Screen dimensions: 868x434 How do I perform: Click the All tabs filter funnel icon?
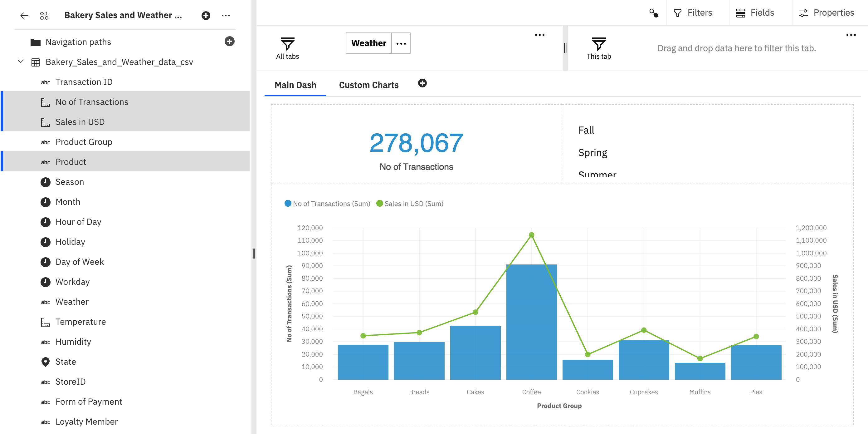tap(287, 43)
